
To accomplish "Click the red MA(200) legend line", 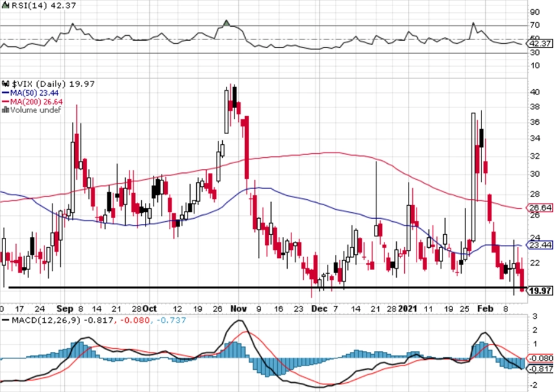I will coord(6,102).
